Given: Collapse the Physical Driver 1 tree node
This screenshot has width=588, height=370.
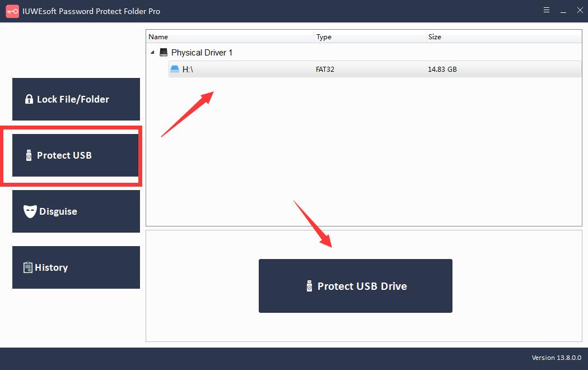Looking at the screenshot, I should point(153,53).
